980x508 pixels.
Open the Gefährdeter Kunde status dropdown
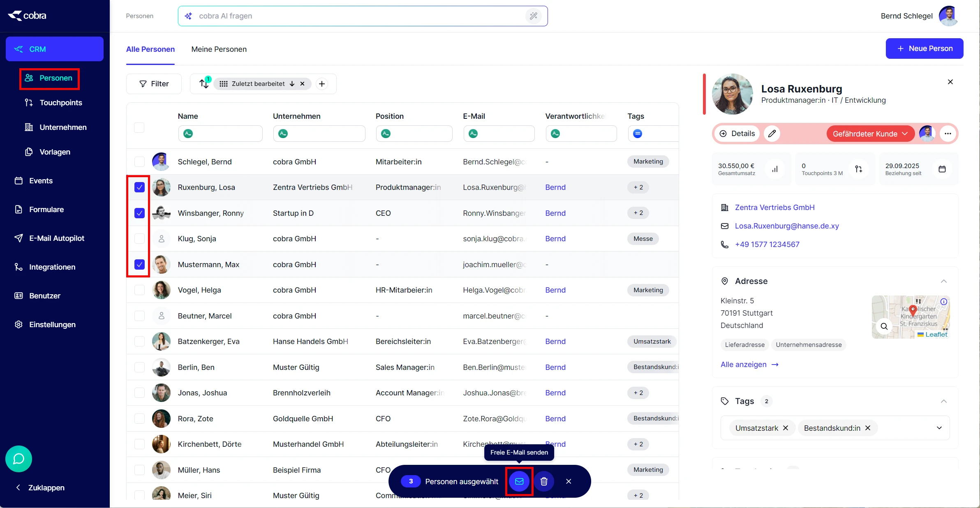(870, 134)
